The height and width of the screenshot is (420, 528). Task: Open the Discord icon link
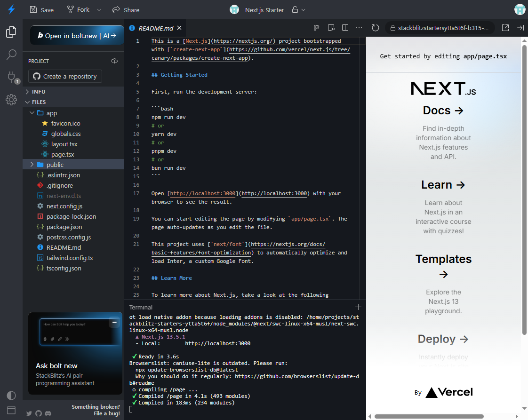click(48, 413)
